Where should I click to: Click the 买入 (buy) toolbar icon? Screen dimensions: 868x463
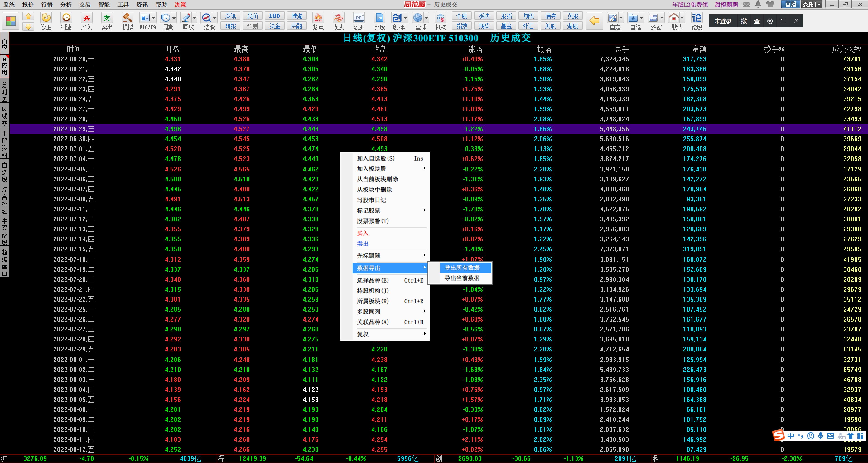pyautogui.click(x=86, y=18)
